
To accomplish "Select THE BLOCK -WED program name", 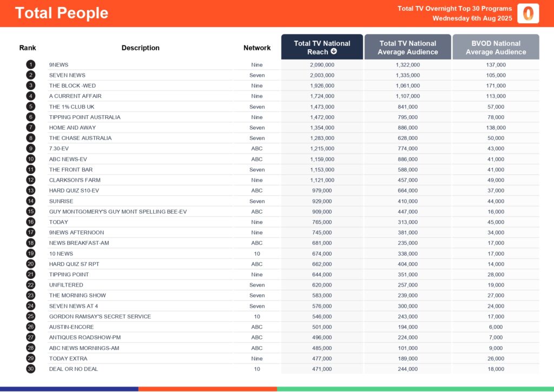I will coord(72,86).
